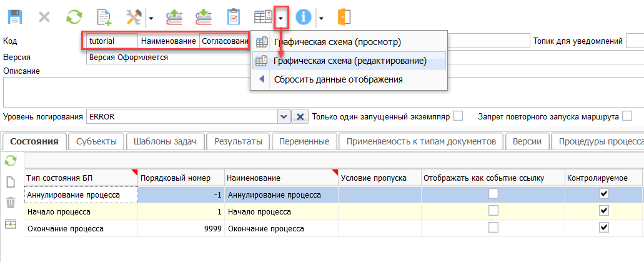The height and width of the screenshot is (262, 644).
Task: Enable 'Запрет повторного запуска маршрута' checkbox
Action: click(x=627, y=116)
